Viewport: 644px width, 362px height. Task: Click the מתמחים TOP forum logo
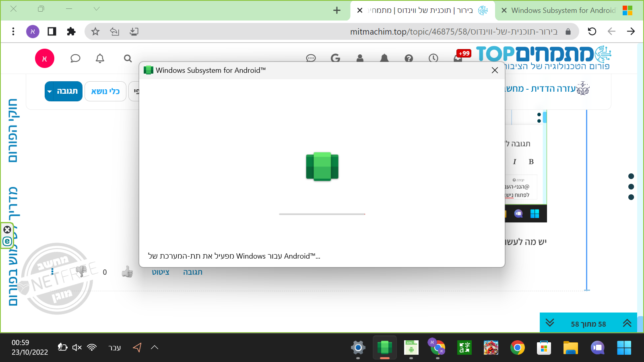543,58
